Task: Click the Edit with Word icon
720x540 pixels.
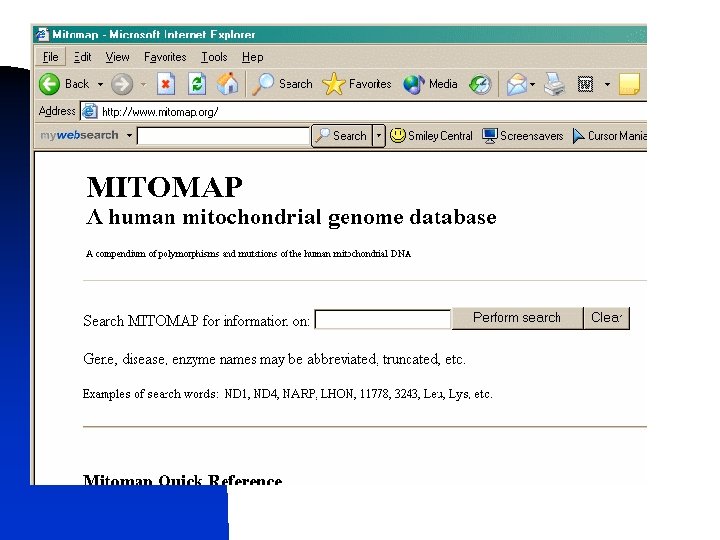Action: coord(585,84)
